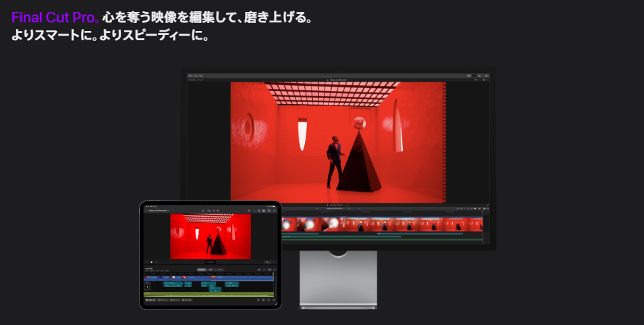The image size is (644, 325).
Task: Click the timecode display below the Mac viewer
Action: [x=338, y=206]
